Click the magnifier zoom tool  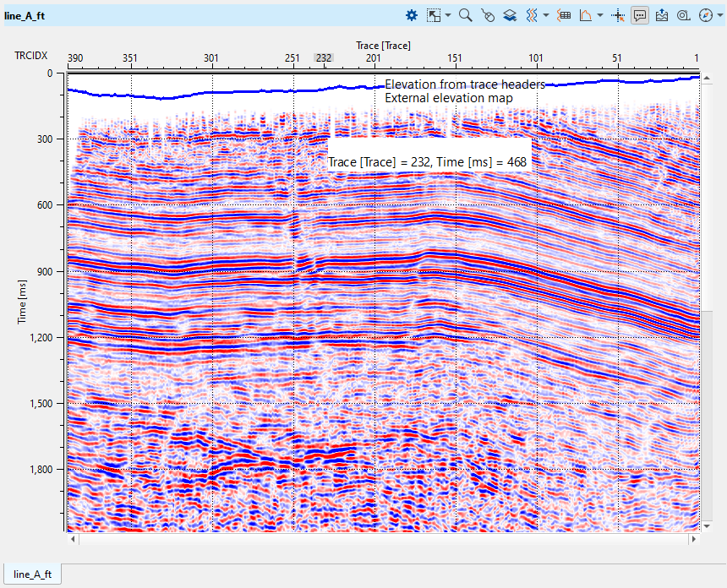coord(465,15)
